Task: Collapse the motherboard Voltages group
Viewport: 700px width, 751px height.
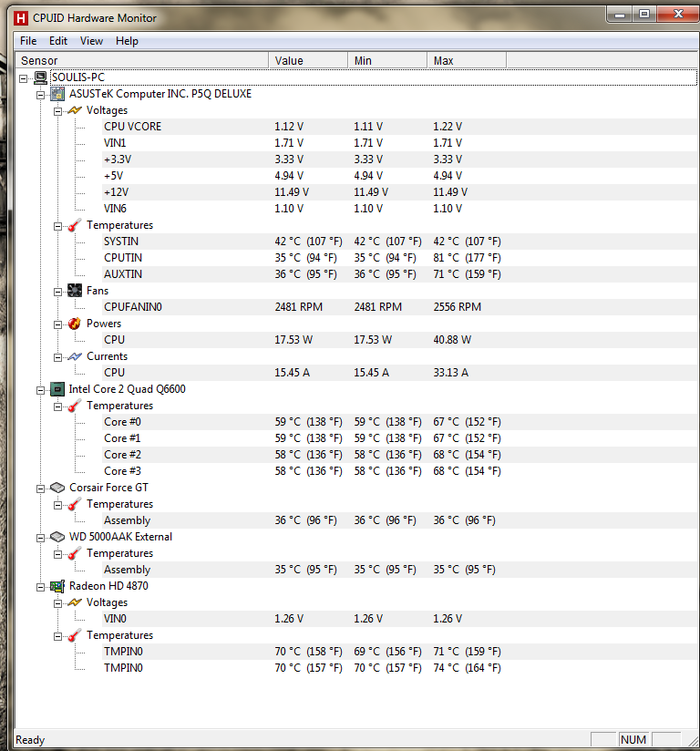Action: click(58, 111)
